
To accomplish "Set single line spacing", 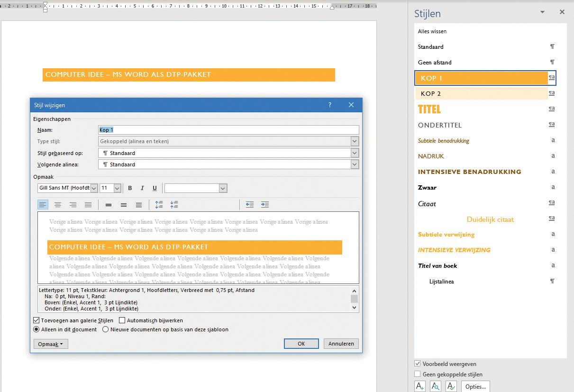I will [x=109, y=205].
